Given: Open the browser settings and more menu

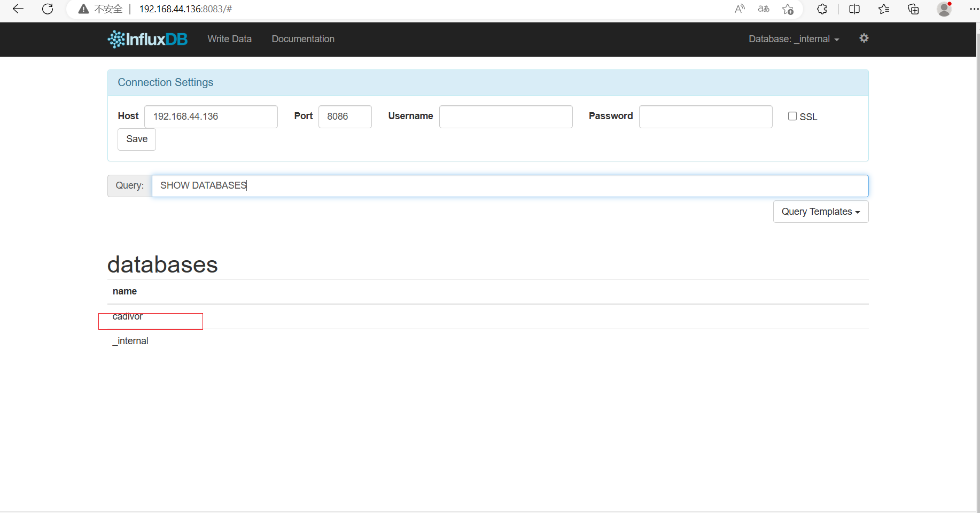Looking at the screenshot, I should click(974, 9).
